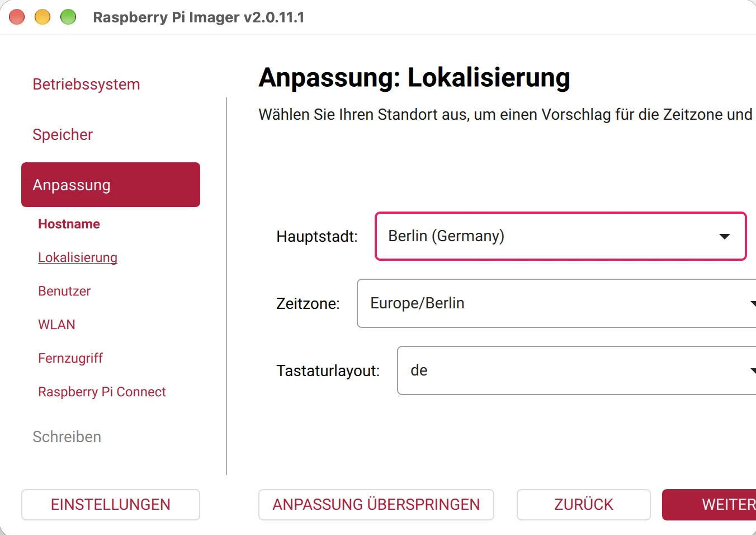The height and width of the screenshot is (535, 756).
Task: Open the Betriebssystem step in sidebar
Action: pyautogui.click(x=86, y=85)
